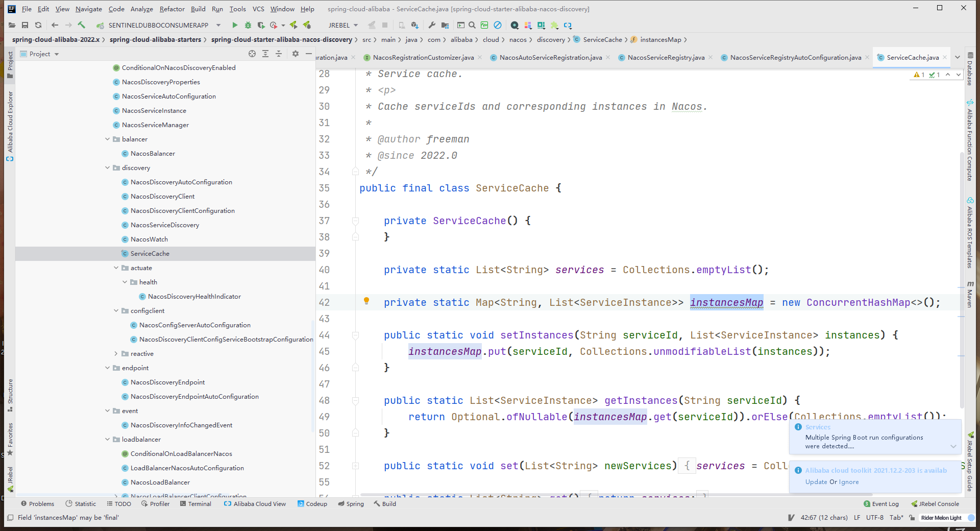This screenshot has width=980, height=531.
Task: Expand the Services notification chevron
Action: [x=953, y=446]
